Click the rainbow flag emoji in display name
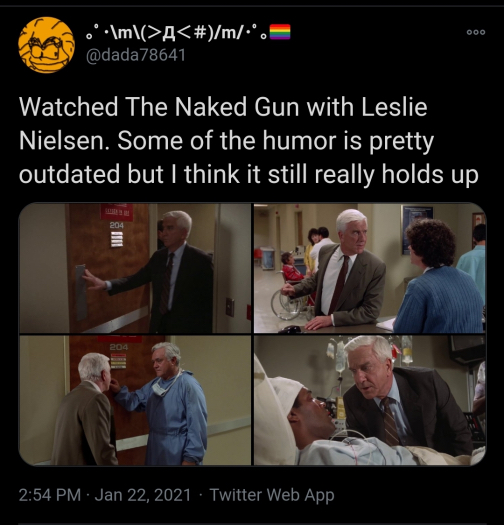Viewport: 504px width, 525px height. 280,32
